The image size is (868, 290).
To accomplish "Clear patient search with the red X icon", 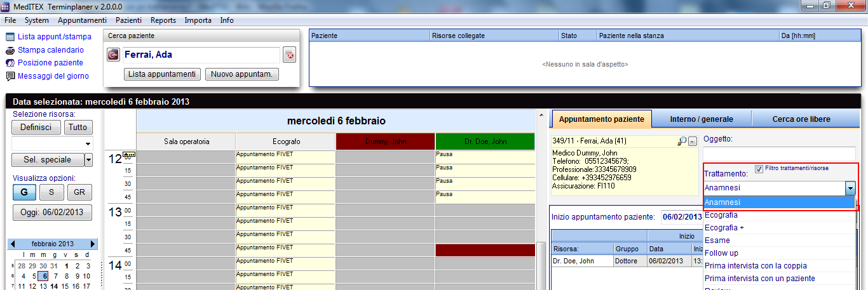I will point(289,55).
